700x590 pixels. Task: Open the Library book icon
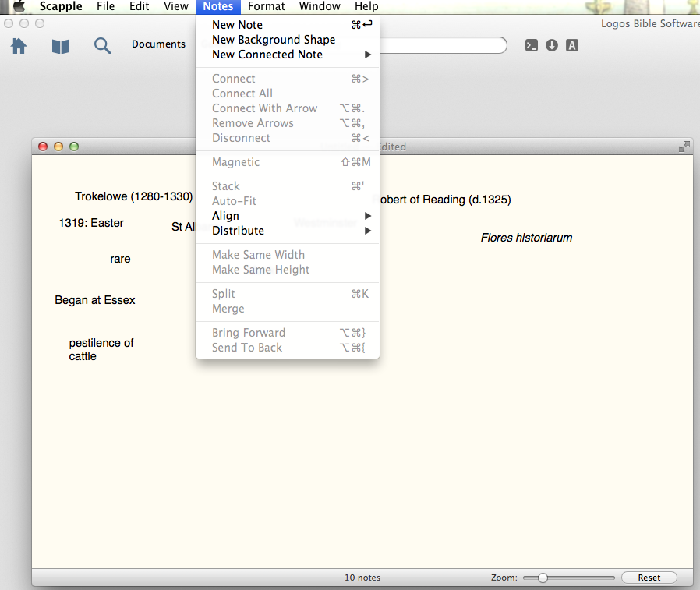pos(61,45)
